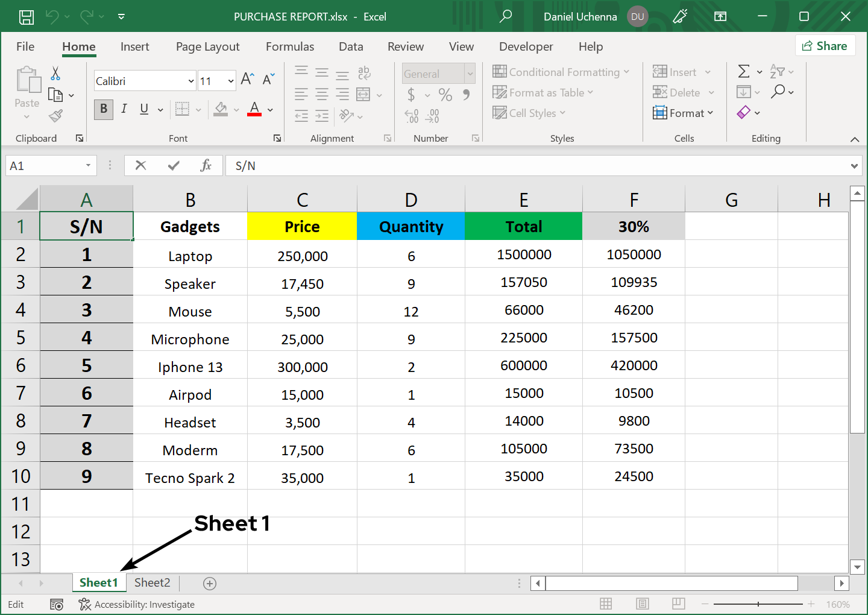
Task: Adjust the zoom slider
Action: point(758,604)
